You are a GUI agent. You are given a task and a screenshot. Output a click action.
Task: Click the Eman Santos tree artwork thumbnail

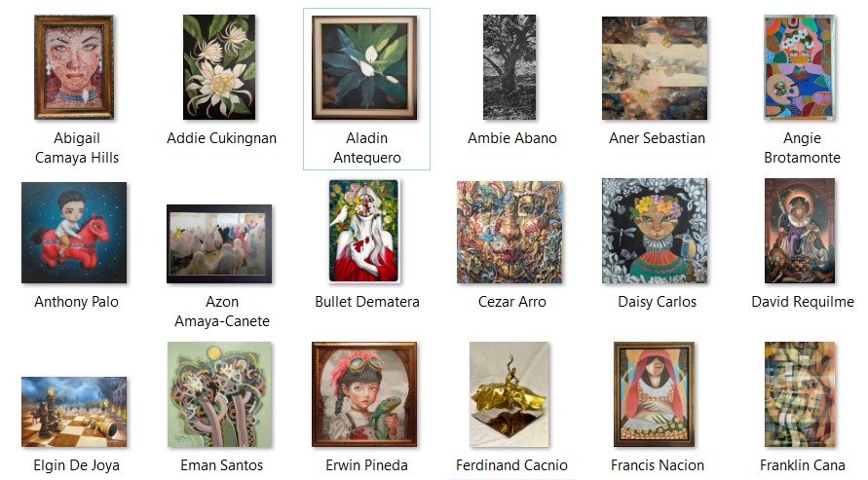219,394
